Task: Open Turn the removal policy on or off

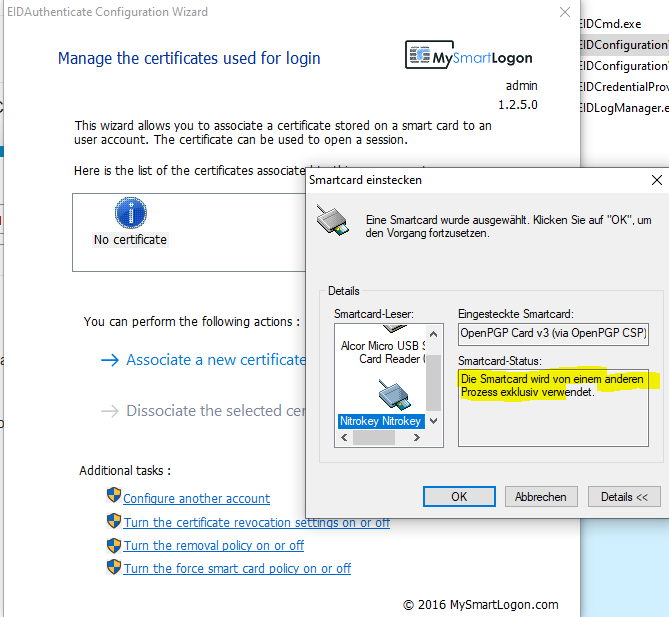Action: point(214,545)
